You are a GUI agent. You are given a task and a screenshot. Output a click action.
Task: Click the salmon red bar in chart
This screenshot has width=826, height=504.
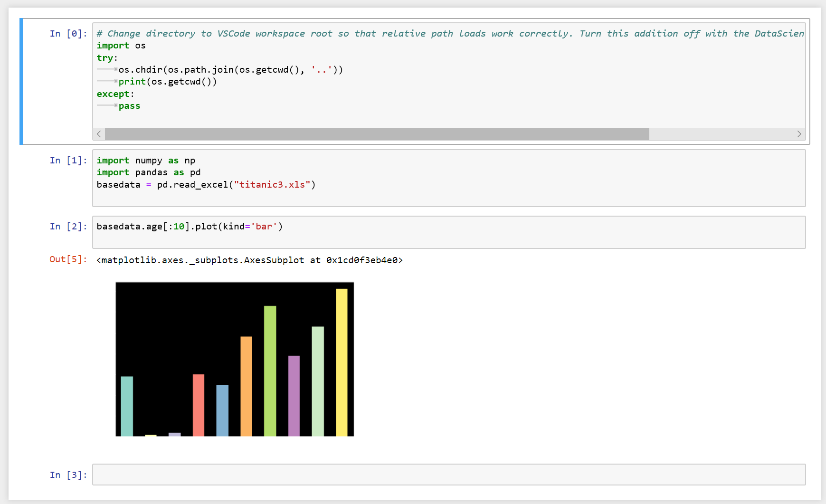pyautogui.click(x=199, y=405)
